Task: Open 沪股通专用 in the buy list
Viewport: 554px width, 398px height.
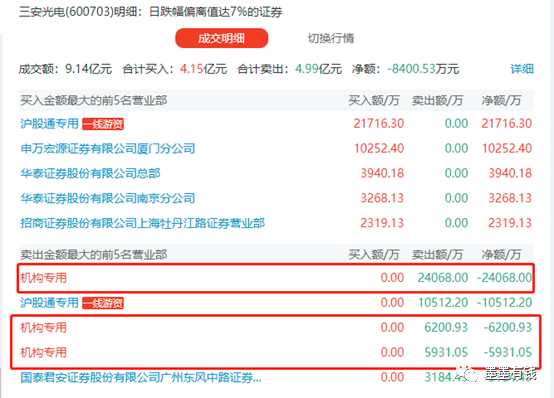Action: (x=49, y=123)
